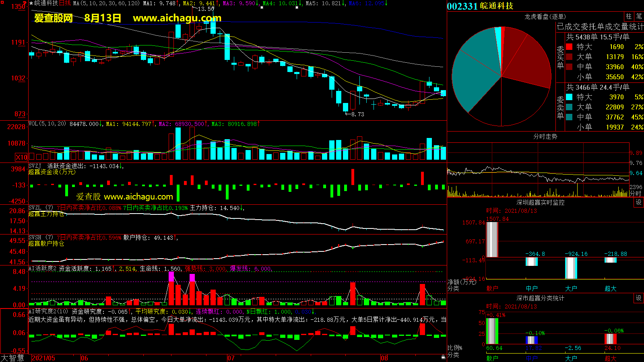Screen dimensions: 644x362
Task: Click the bright red 特大 buy-order swatch
Action: tap(569, 47)
